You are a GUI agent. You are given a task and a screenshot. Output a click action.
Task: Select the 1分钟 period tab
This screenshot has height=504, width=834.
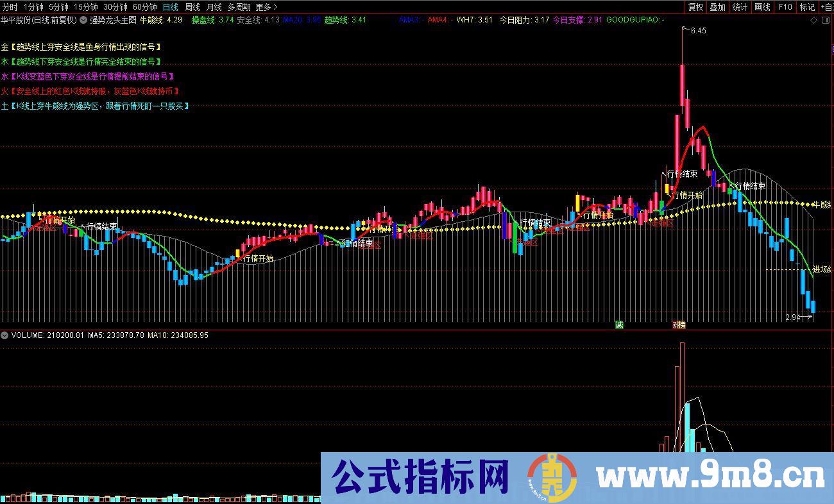click(33, 7)
